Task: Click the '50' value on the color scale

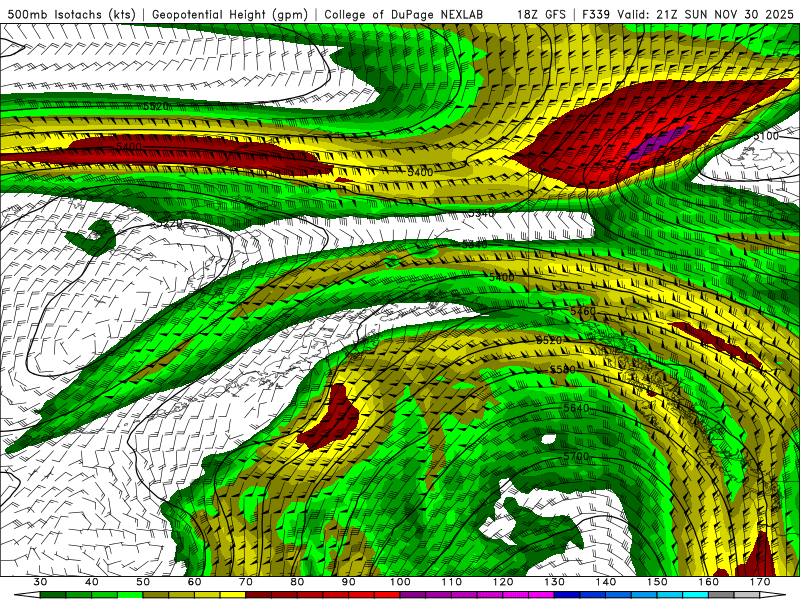Action: click(143, 582)
